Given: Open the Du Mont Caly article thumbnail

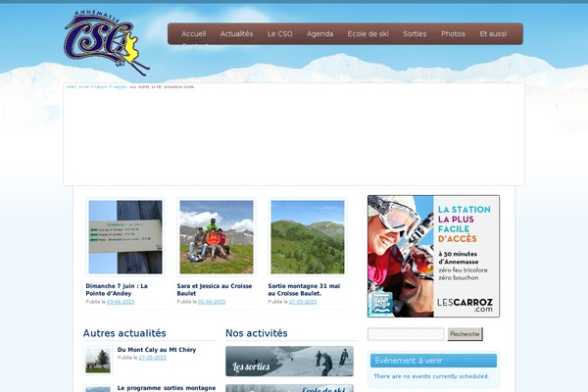Looking at the screenshot, I should click(98, 361).
